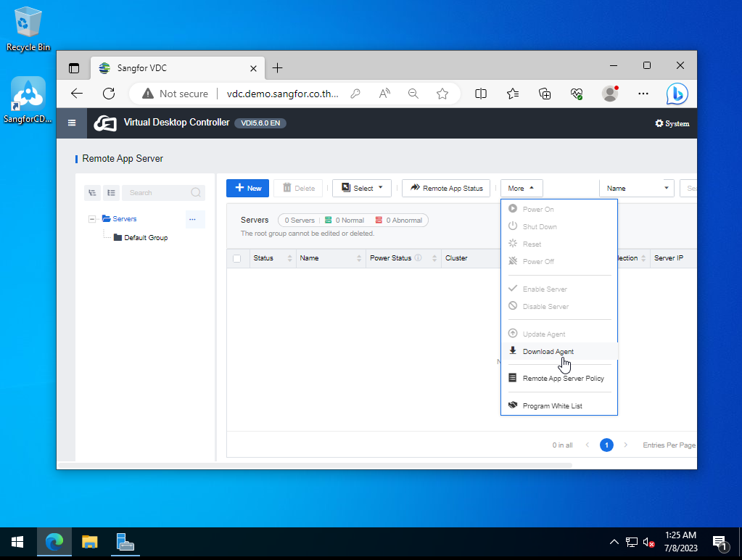Viewport: 742px width, 560px height.
Task: Select the Servers root folder
Action: (x=119, y=218)
